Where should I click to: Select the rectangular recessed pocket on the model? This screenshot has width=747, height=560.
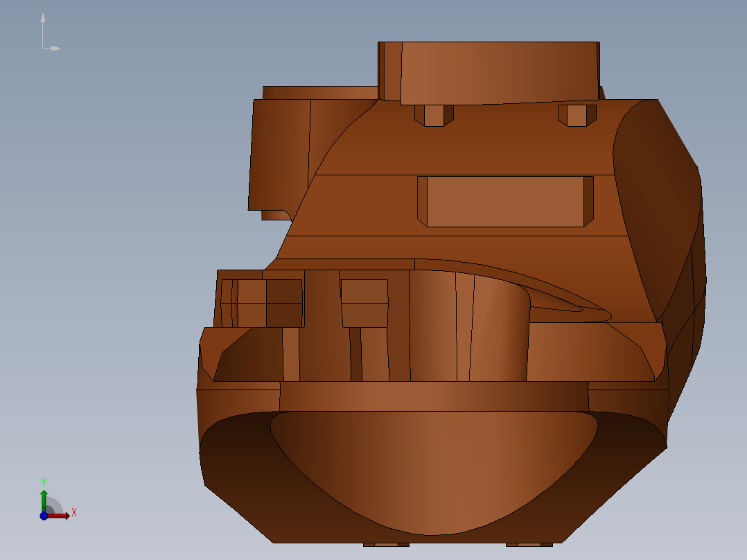(x=505, y=202)
